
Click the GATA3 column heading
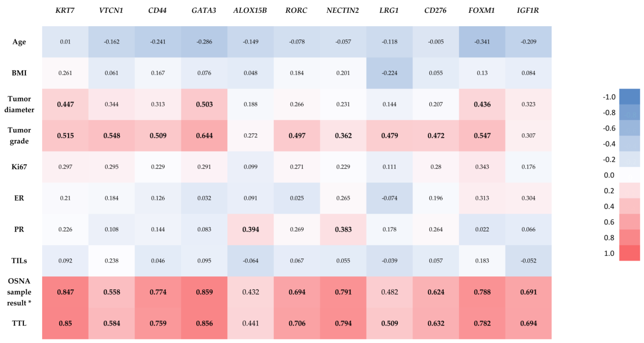click(x=204, y=10)
